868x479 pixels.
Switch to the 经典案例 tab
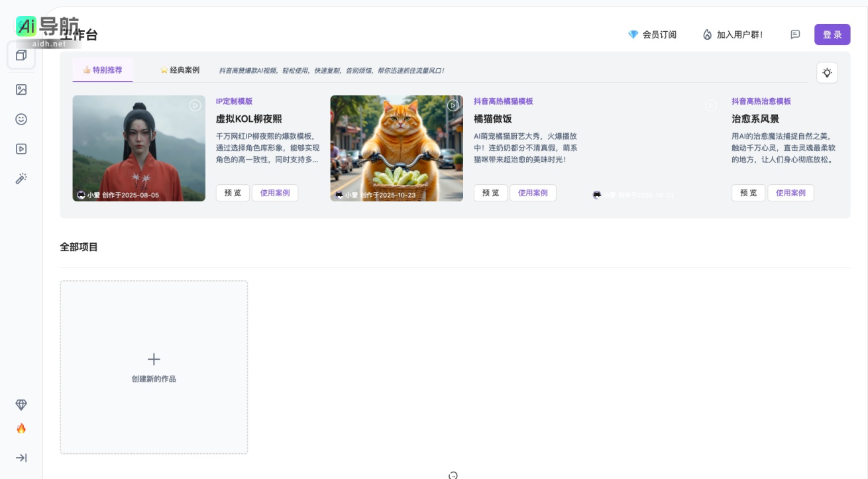tap(180, 70)
